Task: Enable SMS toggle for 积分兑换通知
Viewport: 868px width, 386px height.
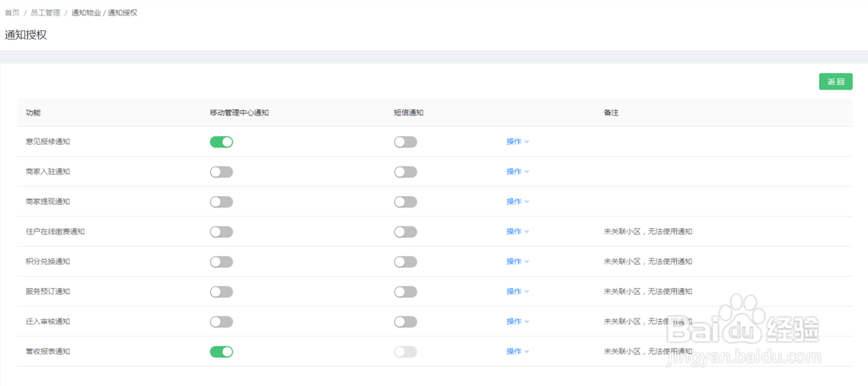Action: click(405, 262)
